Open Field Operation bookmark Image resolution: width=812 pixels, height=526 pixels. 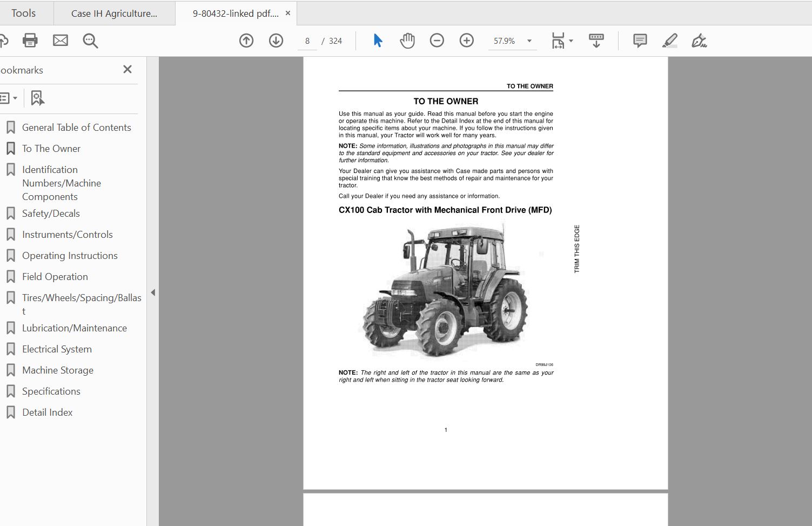click(x=55, y=277)
